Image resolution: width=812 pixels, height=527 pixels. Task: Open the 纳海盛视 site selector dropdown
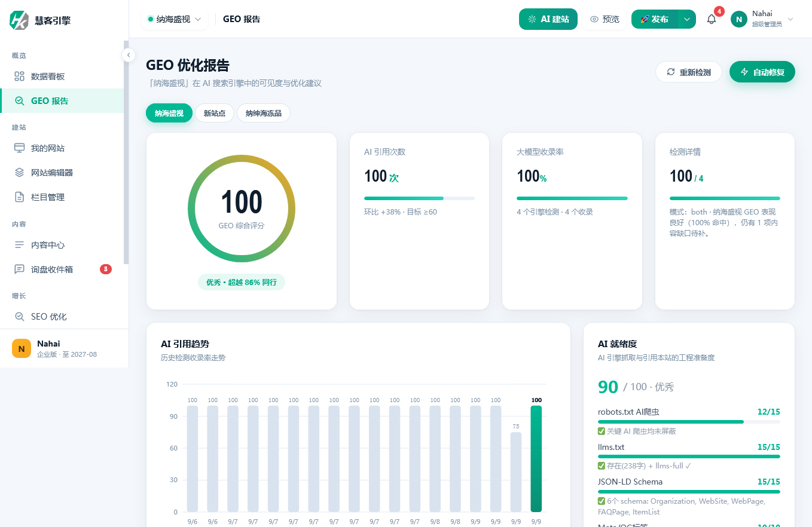point(175,19)
